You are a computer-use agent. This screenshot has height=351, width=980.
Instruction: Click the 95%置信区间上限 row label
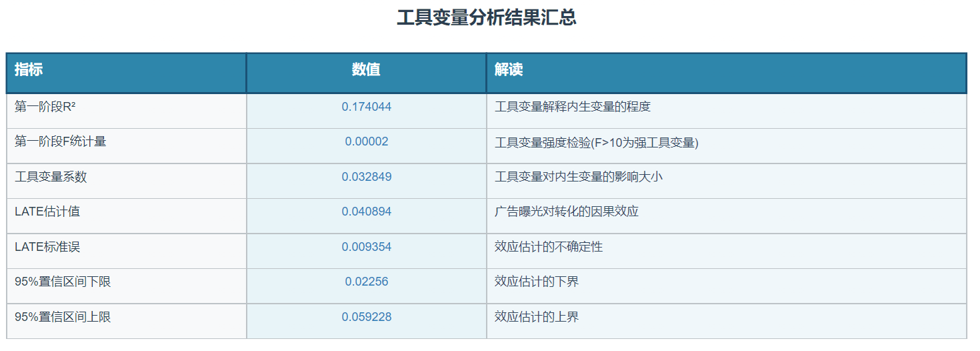63,317
